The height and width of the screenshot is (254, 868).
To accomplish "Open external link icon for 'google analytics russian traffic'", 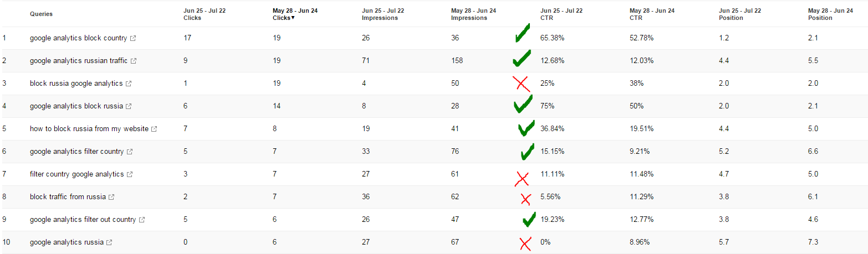I will tap(134, 61).
